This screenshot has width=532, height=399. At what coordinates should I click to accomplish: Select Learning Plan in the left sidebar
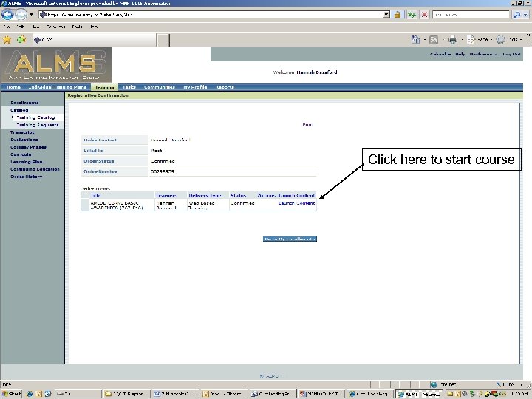26,162
